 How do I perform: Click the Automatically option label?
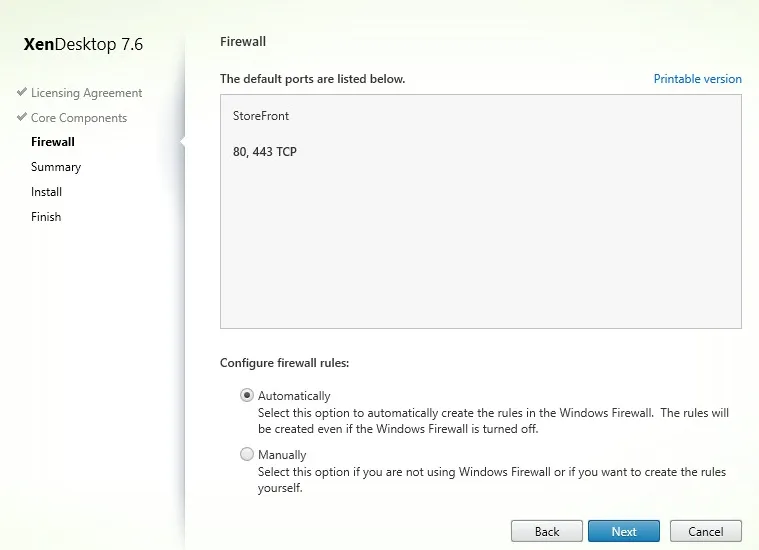294,396
